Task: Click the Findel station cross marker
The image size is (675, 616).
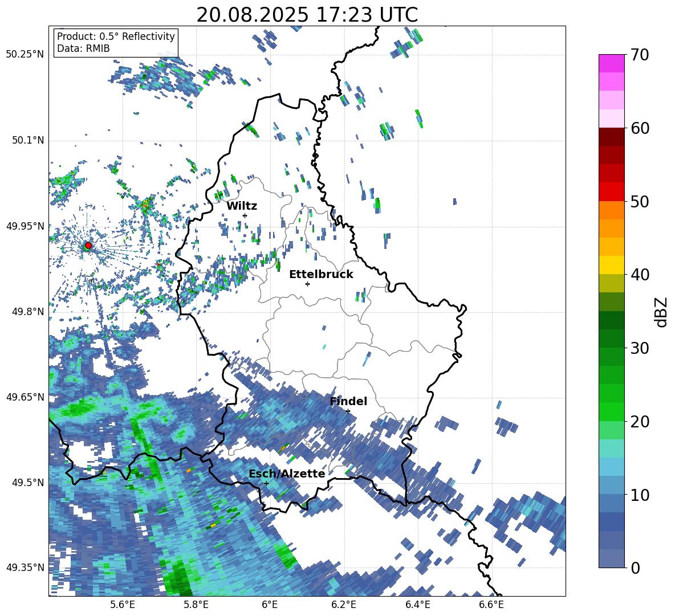Action: click(348, 411)
